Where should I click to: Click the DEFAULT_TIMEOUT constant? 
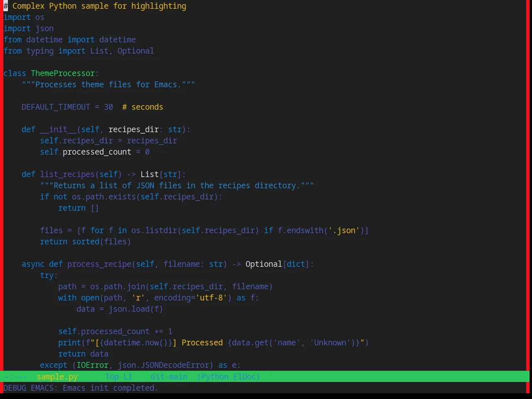(56, 107)
